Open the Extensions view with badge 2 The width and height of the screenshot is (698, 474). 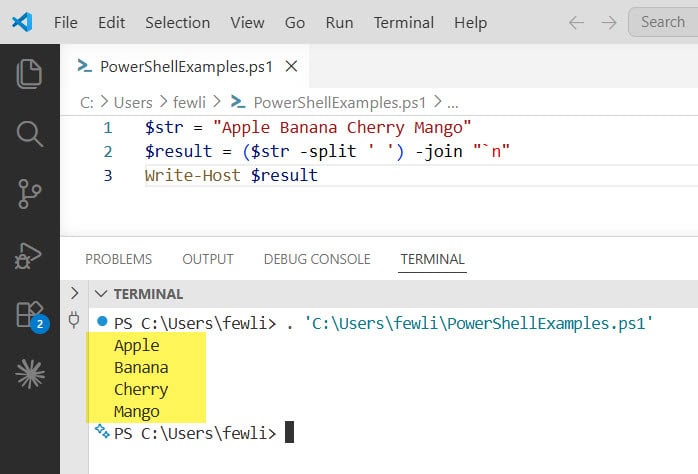tap(32, 316)
